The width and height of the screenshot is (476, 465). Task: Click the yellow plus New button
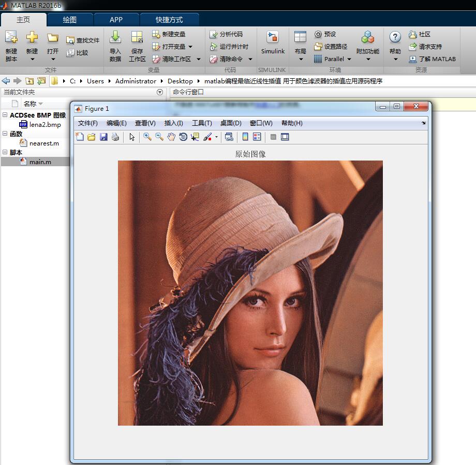coord(32,38)
